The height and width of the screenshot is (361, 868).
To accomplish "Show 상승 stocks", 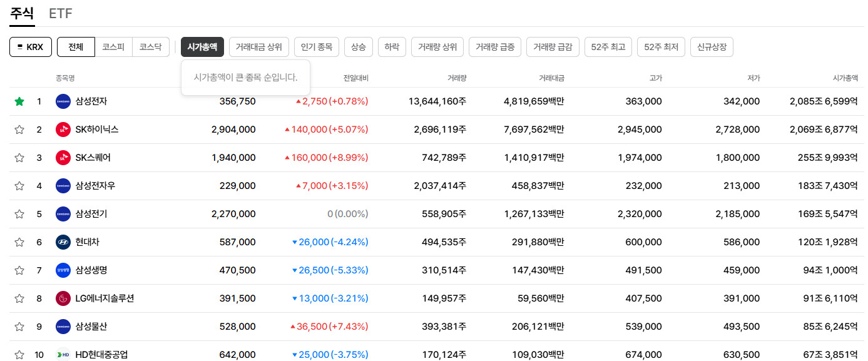I will pyautogui.click(x=359, y=47).
